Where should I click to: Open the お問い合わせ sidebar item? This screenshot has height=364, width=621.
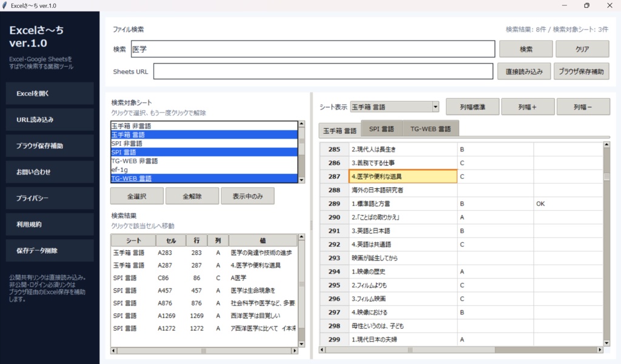[x=50, y=172]
